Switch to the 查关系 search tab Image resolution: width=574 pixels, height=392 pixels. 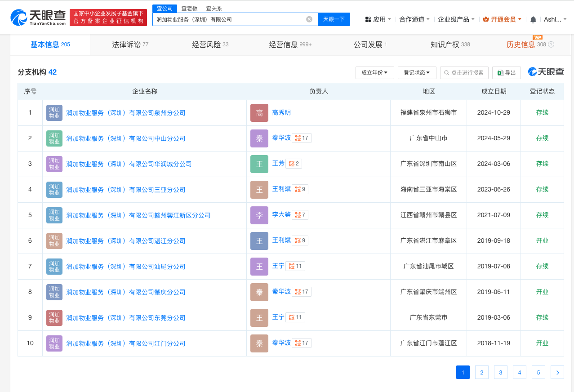(214, 9)
